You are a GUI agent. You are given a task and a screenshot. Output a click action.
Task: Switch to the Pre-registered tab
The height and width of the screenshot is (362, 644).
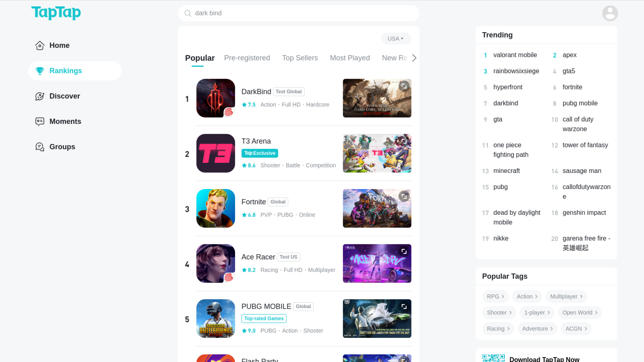(247, 58)
